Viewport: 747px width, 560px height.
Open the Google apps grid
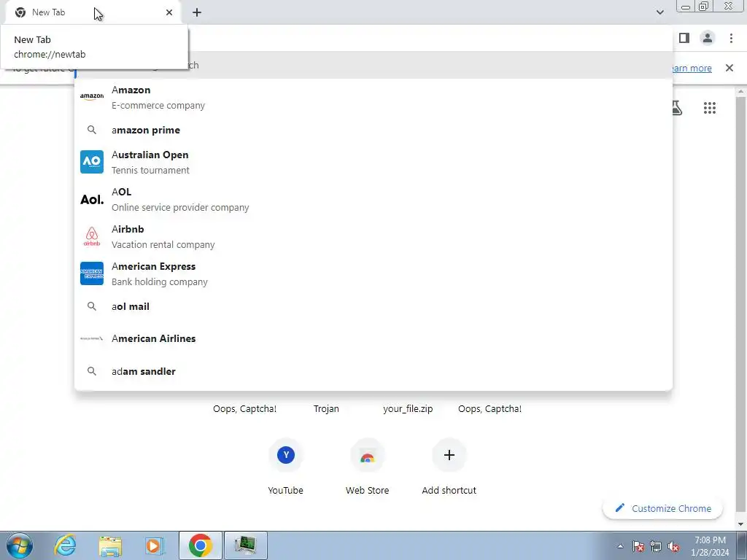coord(709,108)
